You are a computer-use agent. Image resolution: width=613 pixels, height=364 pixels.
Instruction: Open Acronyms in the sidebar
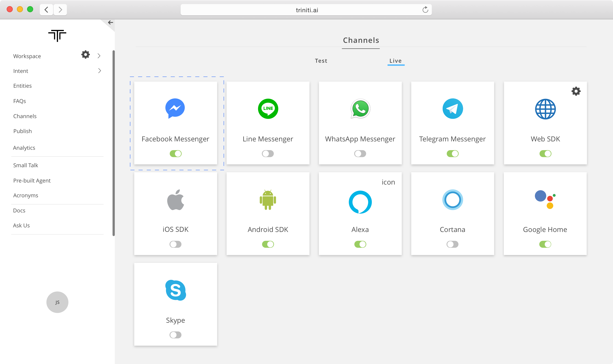pos(26,195)
